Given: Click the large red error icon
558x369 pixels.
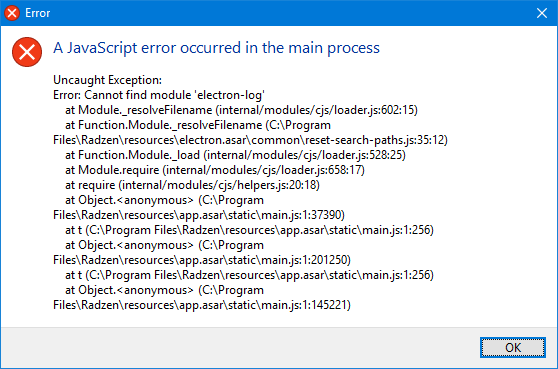Looking at the screenshot, I should pos(27,52).
